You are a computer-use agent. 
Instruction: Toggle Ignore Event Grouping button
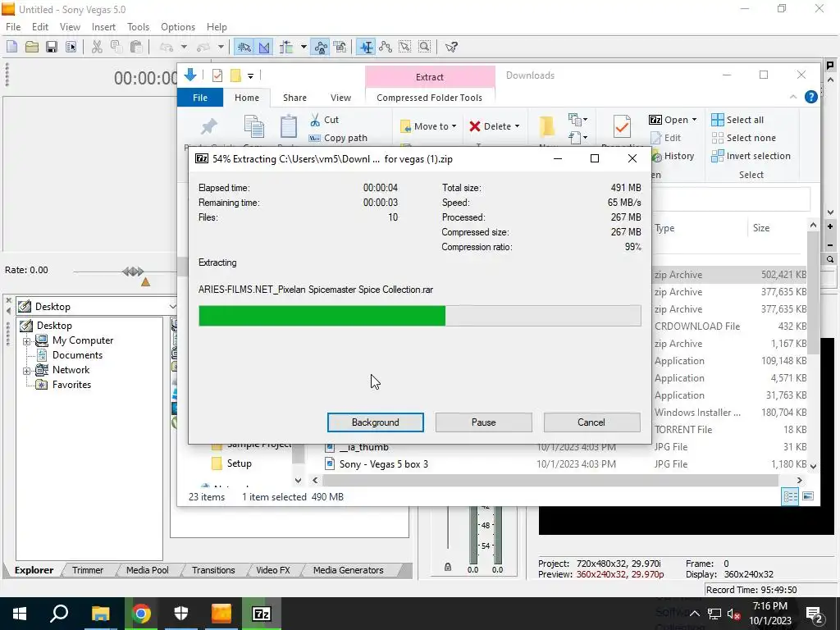click(340, 47)
